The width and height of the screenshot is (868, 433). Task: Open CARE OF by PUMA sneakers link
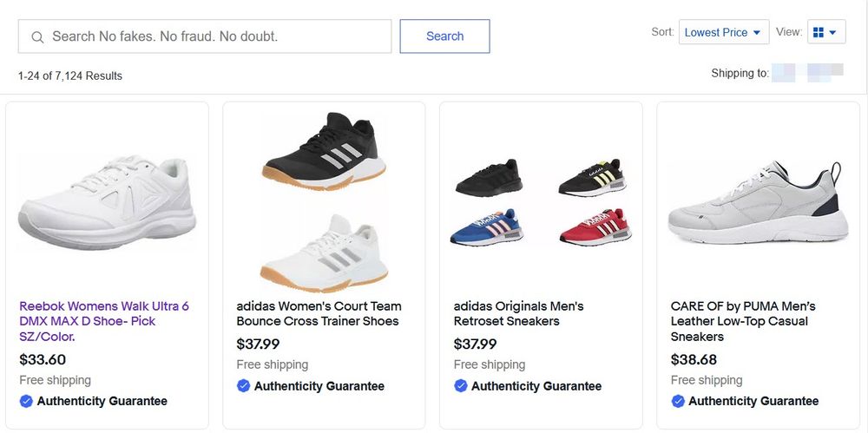coord(743,321)
